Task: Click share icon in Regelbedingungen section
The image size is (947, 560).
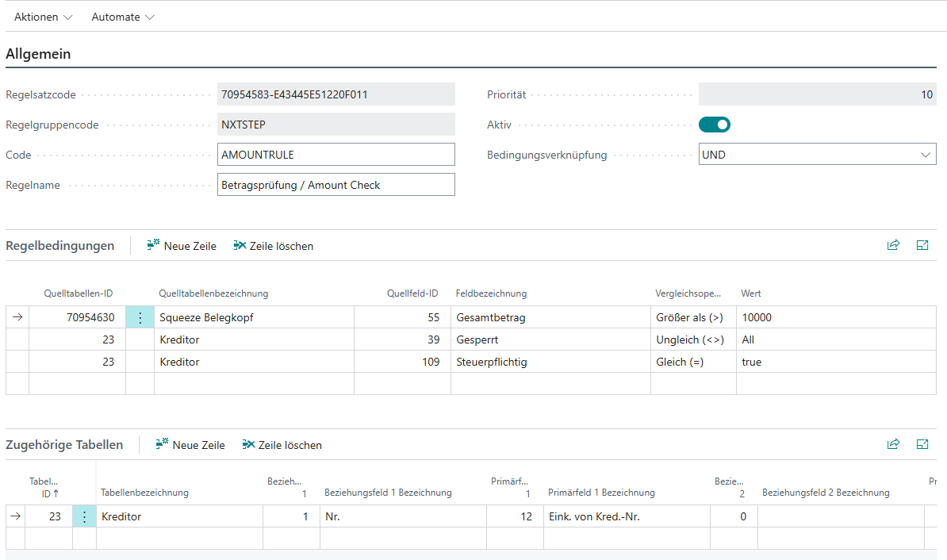Action: (893, 246)
